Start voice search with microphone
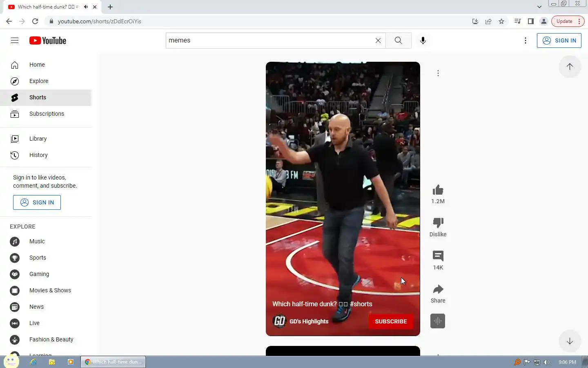 (423, 40)
